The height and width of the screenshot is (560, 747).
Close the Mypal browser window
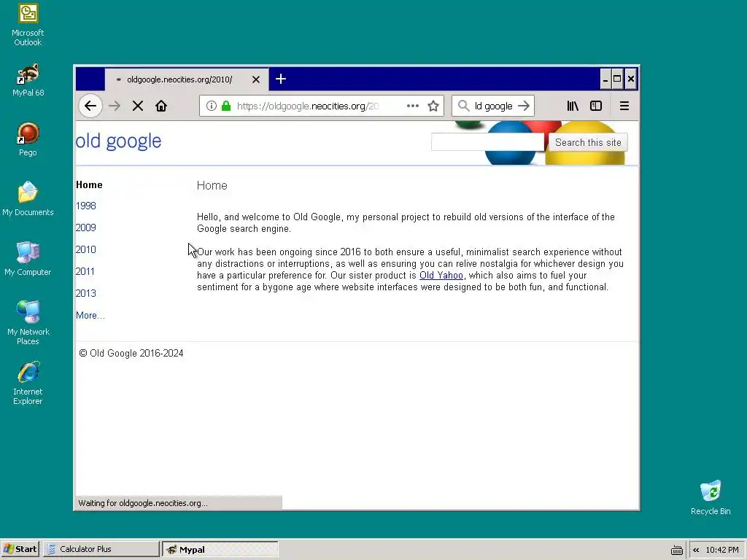(631, 79)
